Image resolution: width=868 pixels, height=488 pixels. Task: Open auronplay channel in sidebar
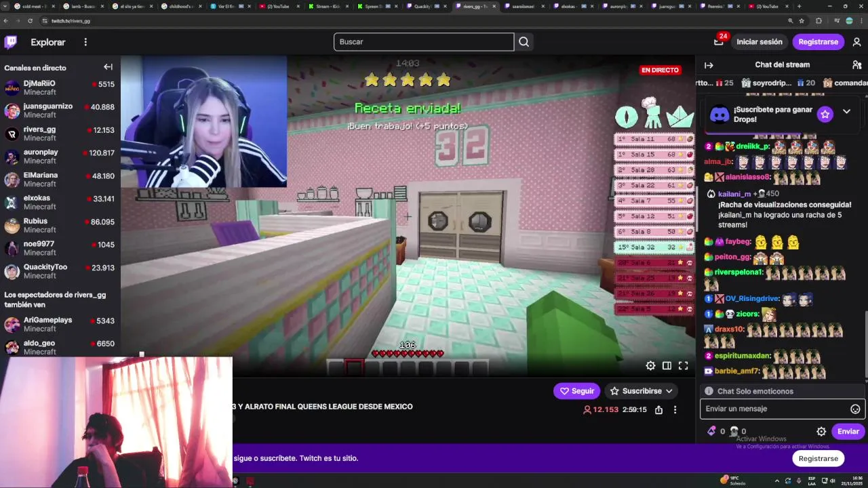click(60, 157)
